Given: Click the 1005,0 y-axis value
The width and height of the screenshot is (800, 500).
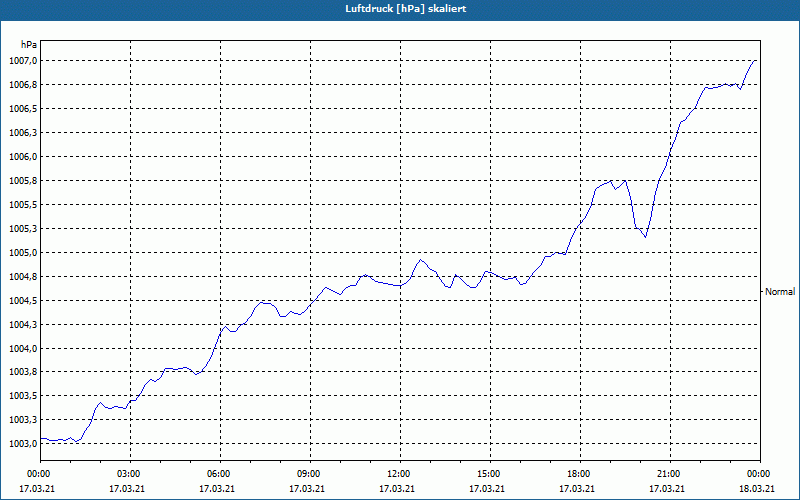Looking at the screenshot, I should point(23,253).
